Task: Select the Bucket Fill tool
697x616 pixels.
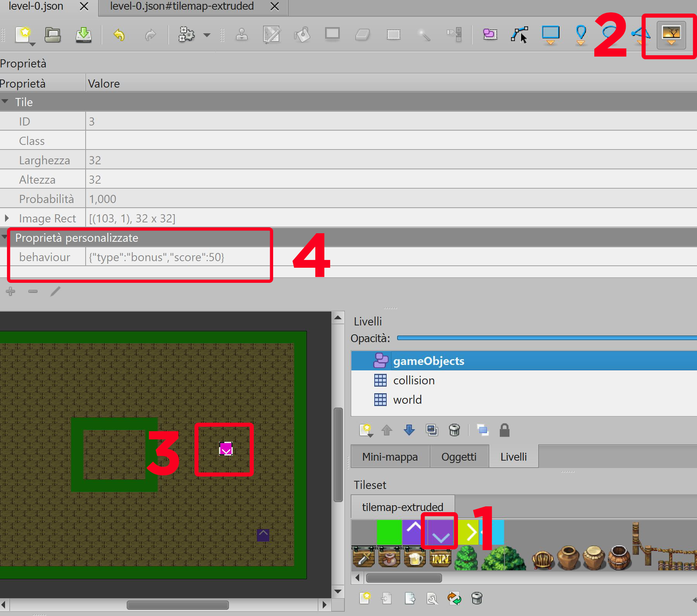Action: click(302, 35)
